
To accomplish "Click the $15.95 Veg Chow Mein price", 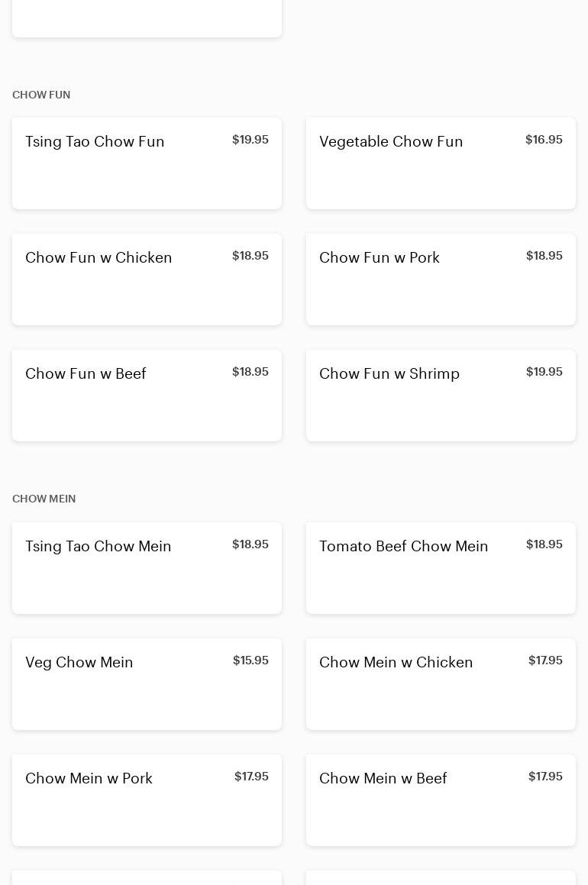I will (250, 661).
